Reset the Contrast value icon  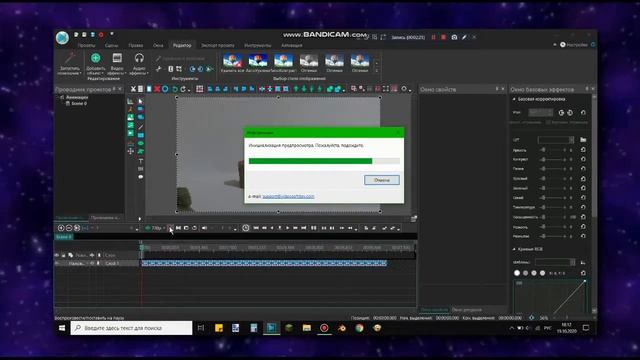coord(583,160)
